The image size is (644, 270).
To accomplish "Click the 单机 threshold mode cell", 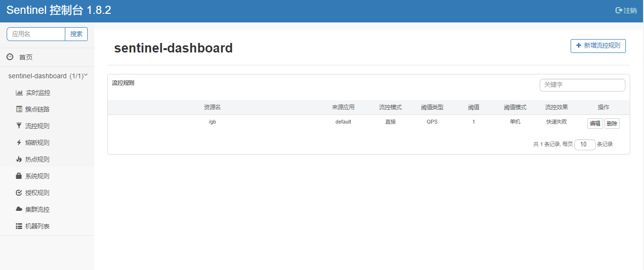I will click(x=515, y=122).
